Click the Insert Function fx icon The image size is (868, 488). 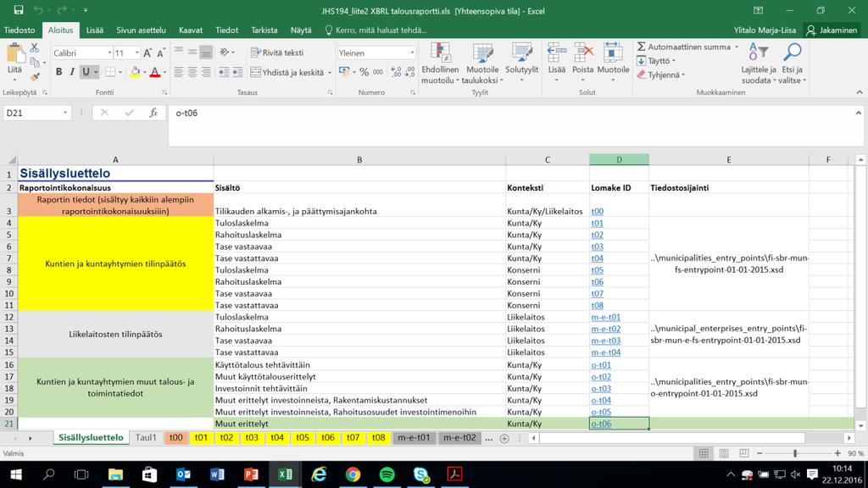pyautogui.click(x=153, y=113)
